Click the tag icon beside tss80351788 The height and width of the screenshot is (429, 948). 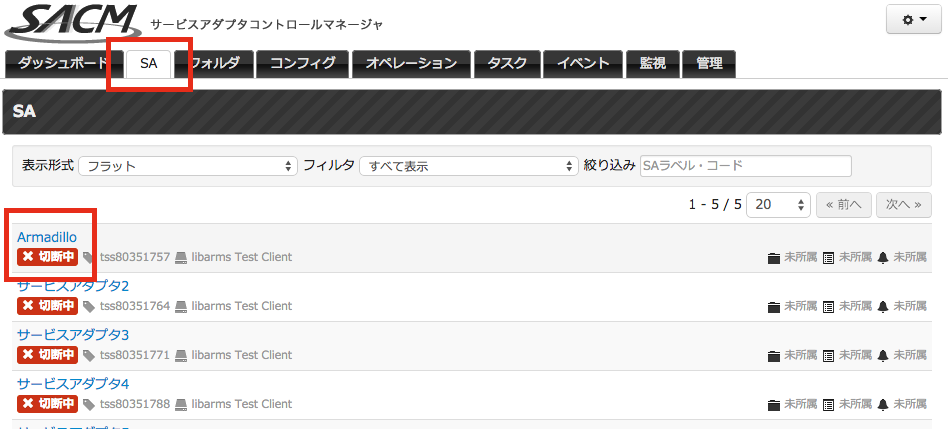pyautogui.click(x=89, y=404)
